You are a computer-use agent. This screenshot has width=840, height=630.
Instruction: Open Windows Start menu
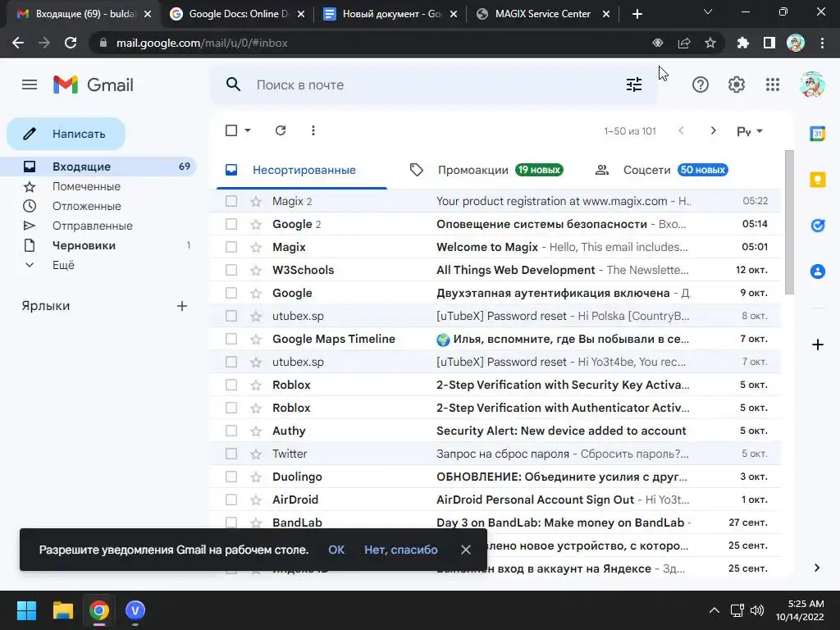click(x=26, y=610)
